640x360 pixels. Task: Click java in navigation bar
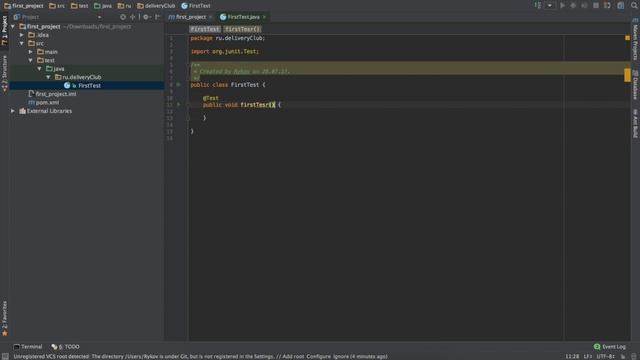click(103, 6)
